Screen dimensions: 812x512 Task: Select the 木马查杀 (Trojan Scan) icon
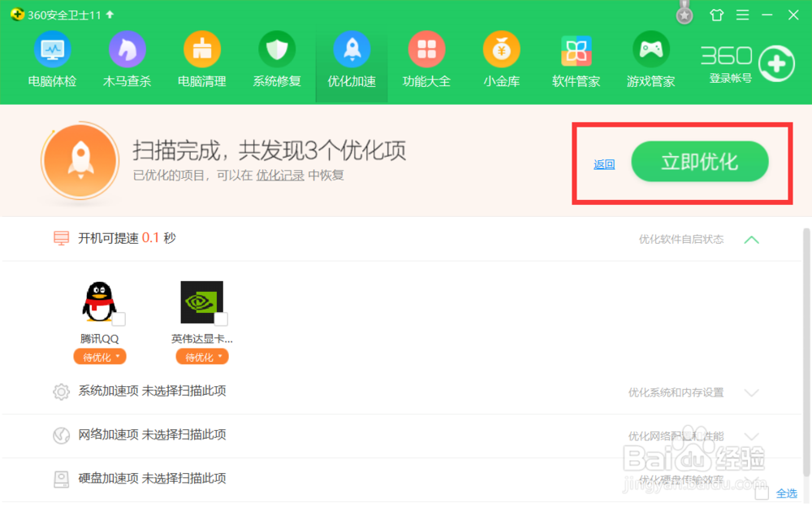pyautogui.click(x=127, y=59)
